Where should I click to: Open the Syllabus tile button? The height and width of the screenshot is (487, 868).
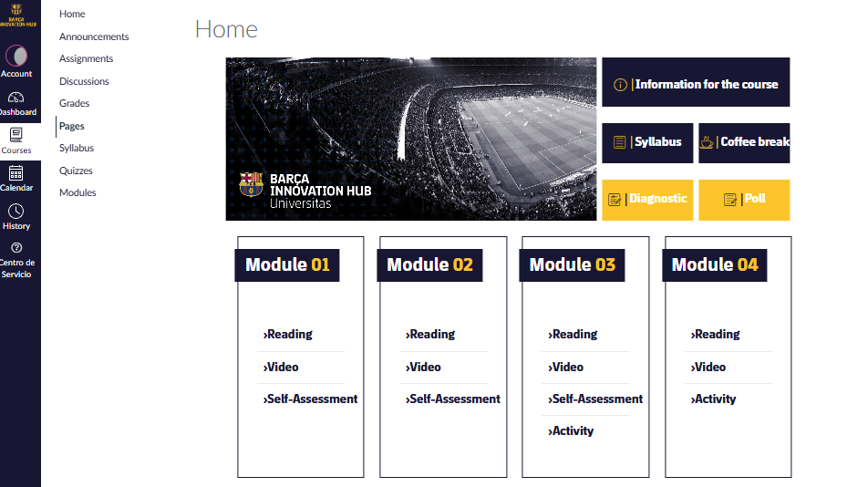(647, 143)
